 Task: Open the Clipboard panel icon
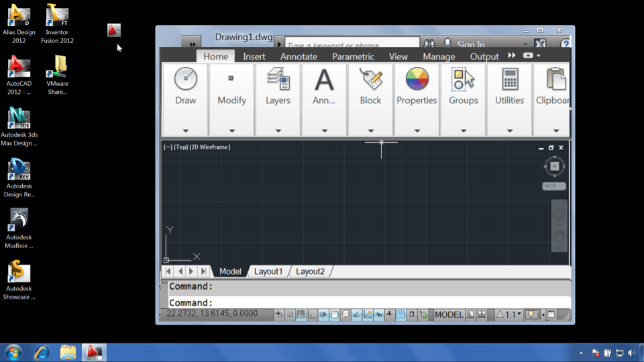pyautogui.click(x=556, y=79)
